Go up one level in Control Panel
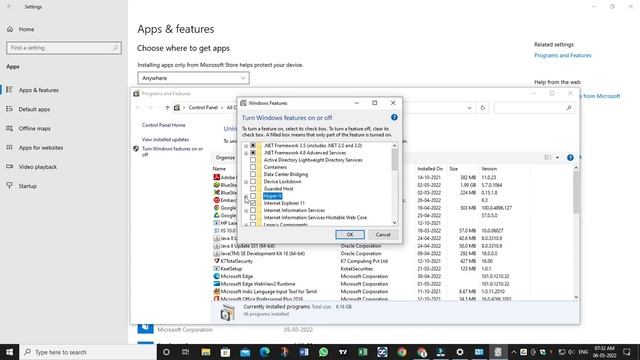This screenshot has width=640, height=360. [x=167, y=108]
